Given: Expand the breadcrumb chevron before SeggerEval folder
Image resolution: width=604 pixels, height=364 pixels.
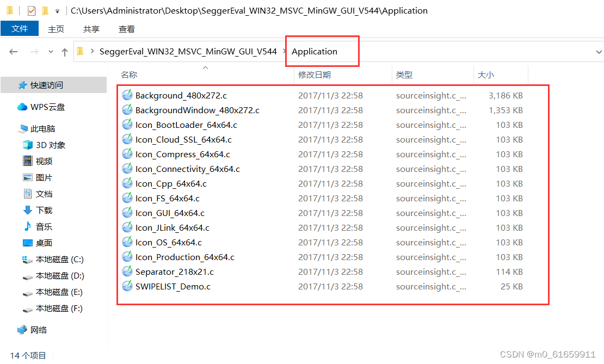Looking at the screenshot, I should [x=92, y=51].
